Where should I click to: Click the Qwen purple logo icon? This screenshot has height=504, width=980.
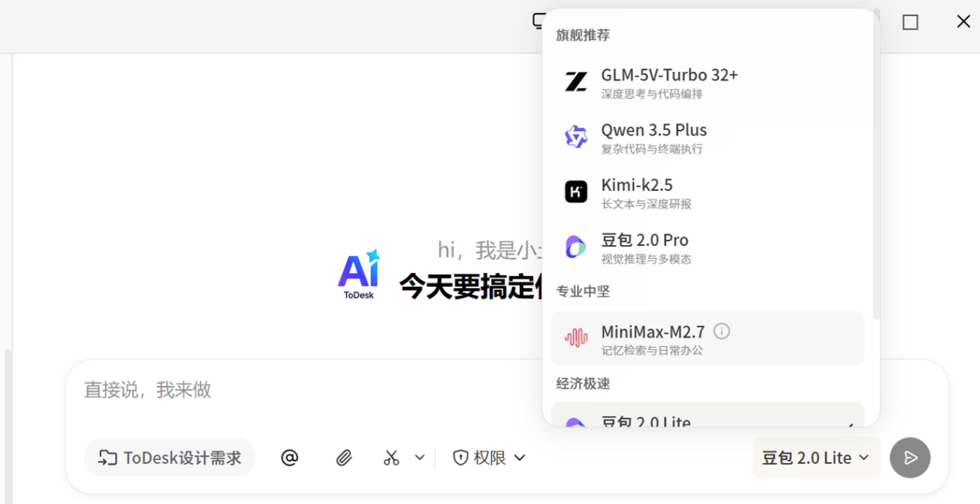click(575, 137)
